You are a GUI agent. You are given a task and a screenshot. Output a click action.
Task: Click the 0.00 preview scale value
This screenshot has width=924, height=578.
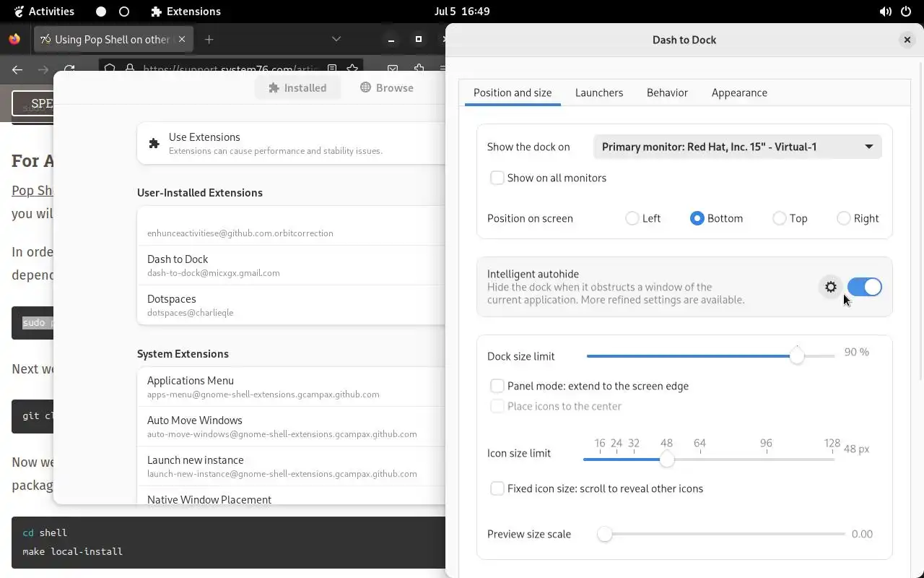point(862,534)
